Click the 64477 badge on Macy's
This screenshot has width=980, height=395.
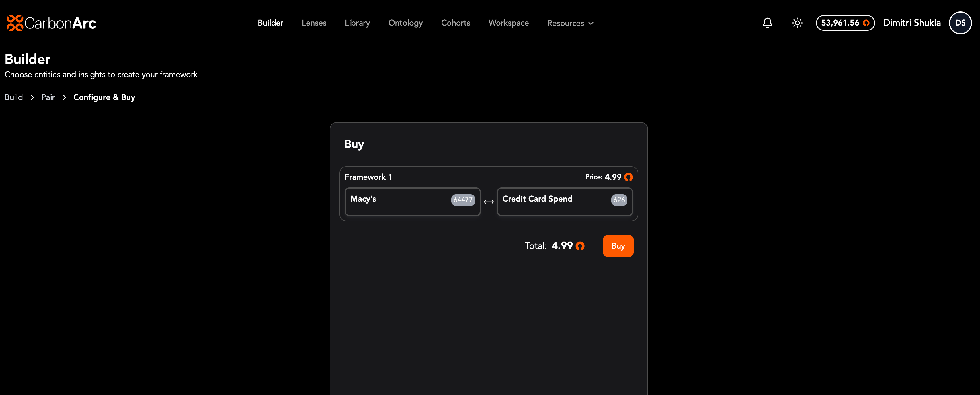point(462,200)
